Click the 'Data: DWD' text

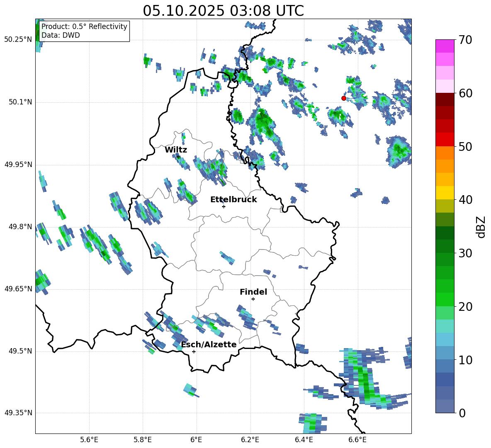click(x=61, y=35)
